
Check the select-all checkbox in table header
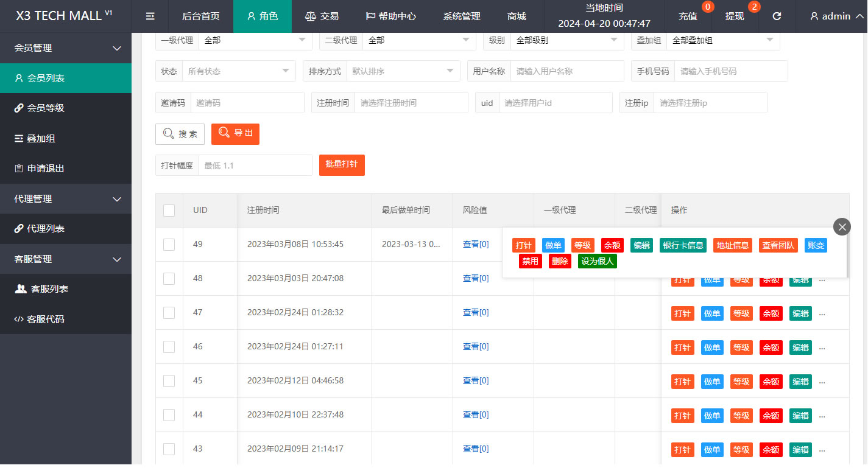(169, 210)
